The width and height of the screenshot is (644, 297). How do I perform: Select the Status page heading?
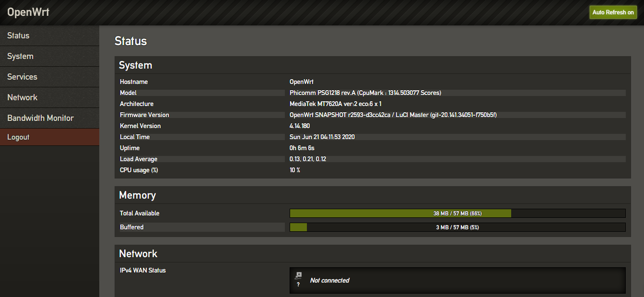coord(130,41)
